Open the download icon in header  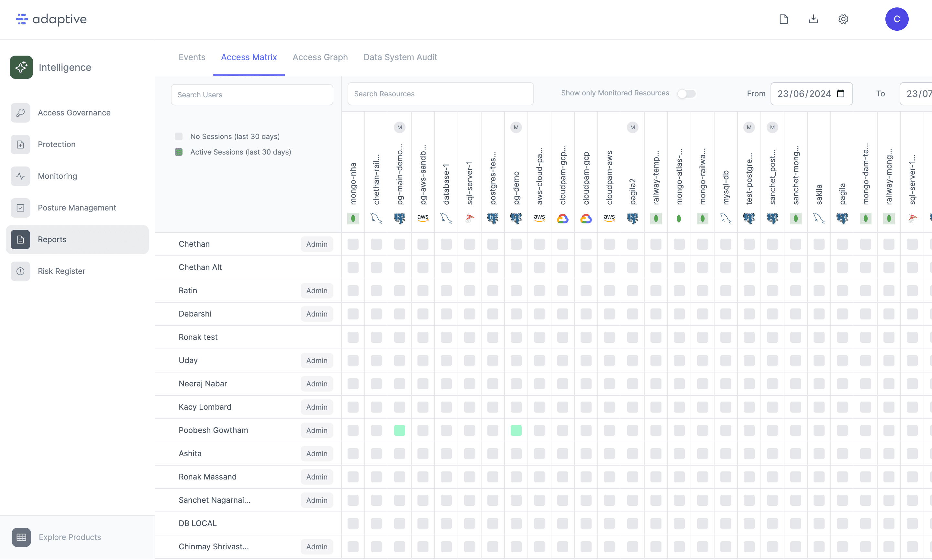pyautogui.click(x=814, y=19)
